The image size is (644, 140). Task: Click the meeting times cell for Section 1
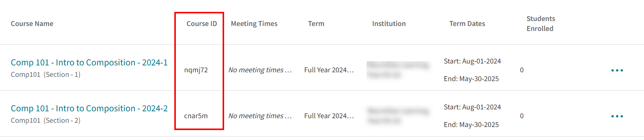(260, 70)
